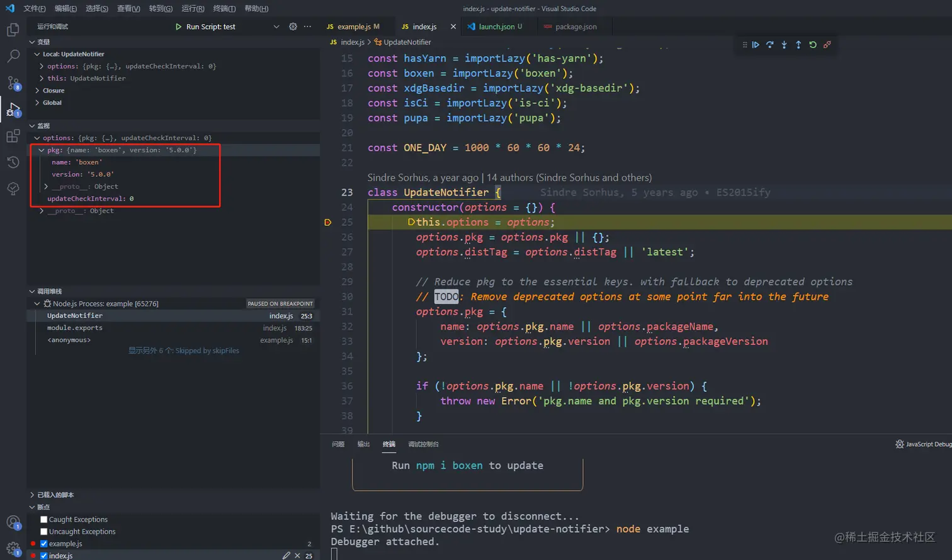
Task: Open the Extensions view
Action: point(13,136)
